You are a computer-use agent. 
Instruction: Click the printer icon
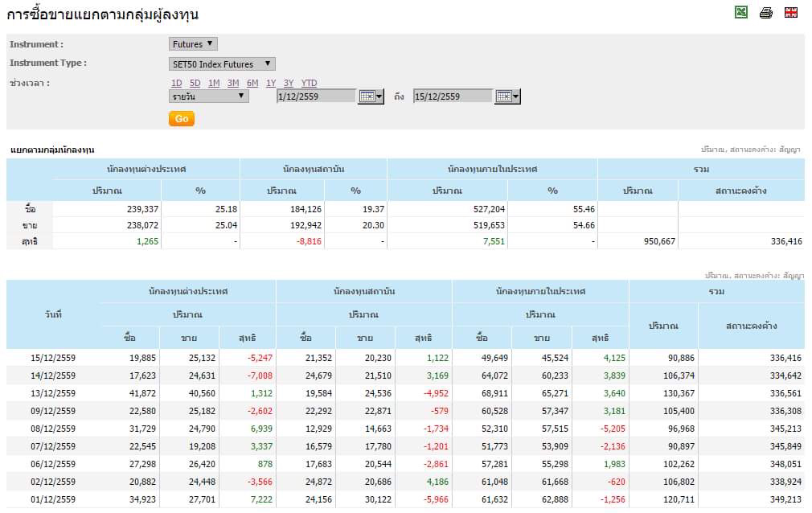click(x=766, y=12)
